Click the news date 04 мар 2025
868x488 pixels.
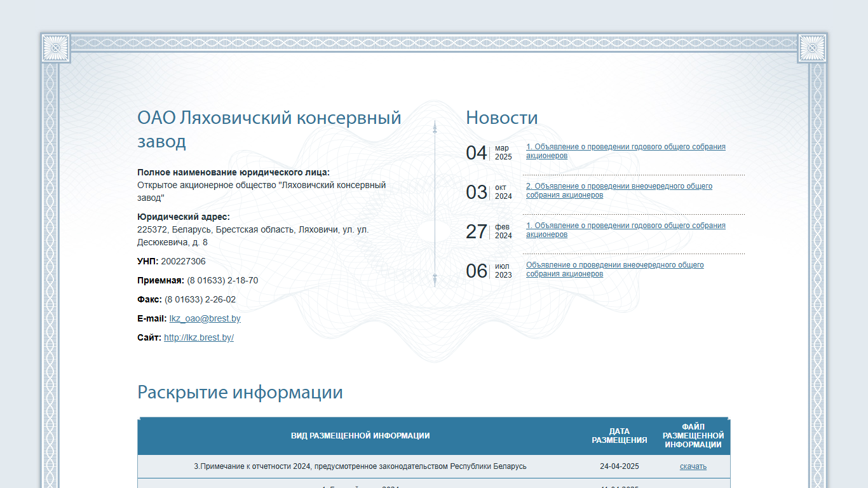(489, 152)
